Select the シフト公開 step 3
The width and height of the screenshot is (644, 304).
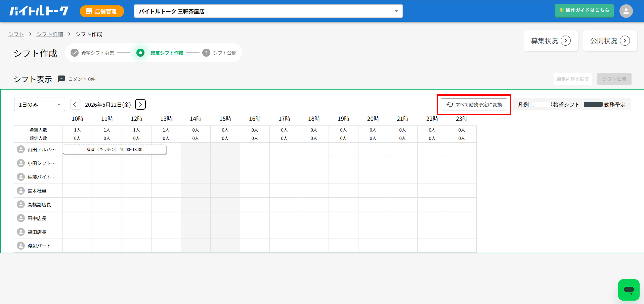point(220,53)
